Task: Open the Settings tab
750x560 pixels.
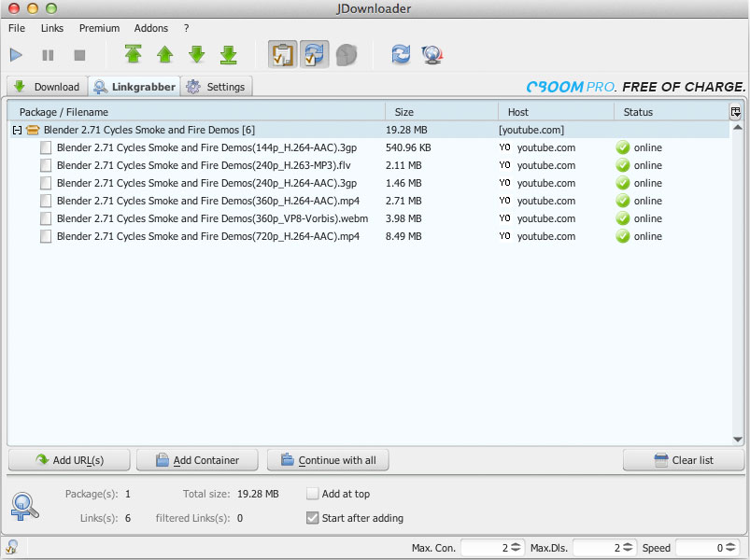Action: 216,87
